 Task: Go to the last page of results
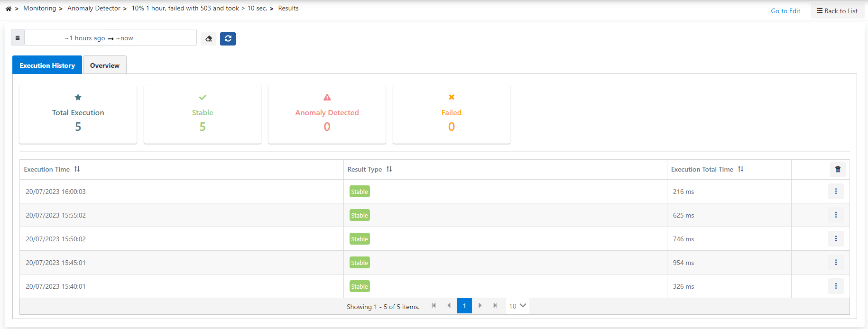[495, 306]
